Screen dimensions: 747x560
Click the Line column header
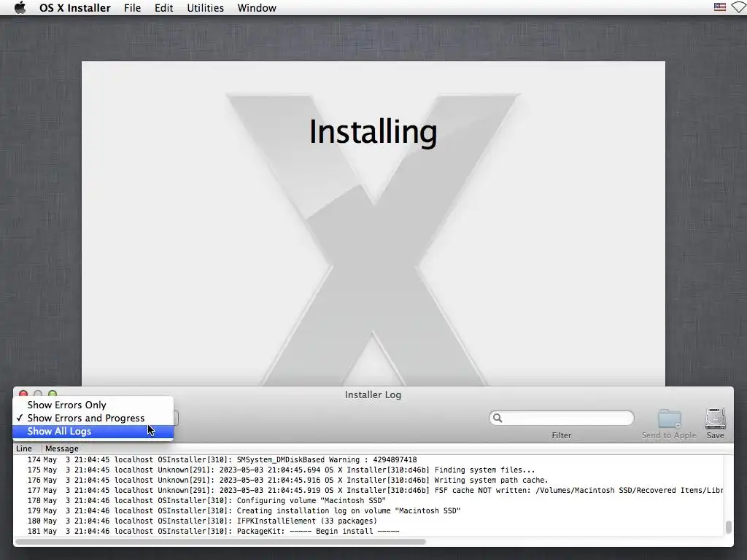[x=24, y=448]
